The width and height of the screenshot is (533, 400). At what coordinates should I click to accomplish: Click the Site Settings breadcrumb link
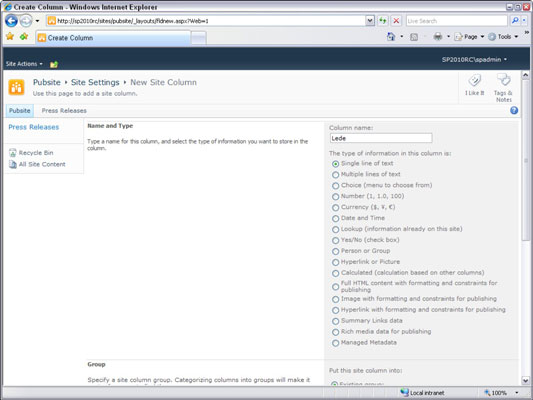coord(95,82)
